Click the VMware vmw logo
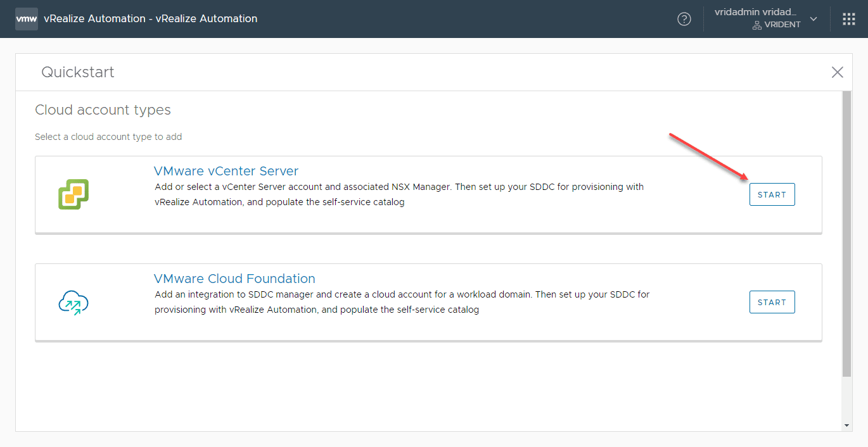868x447 pixels. (26, 19)
